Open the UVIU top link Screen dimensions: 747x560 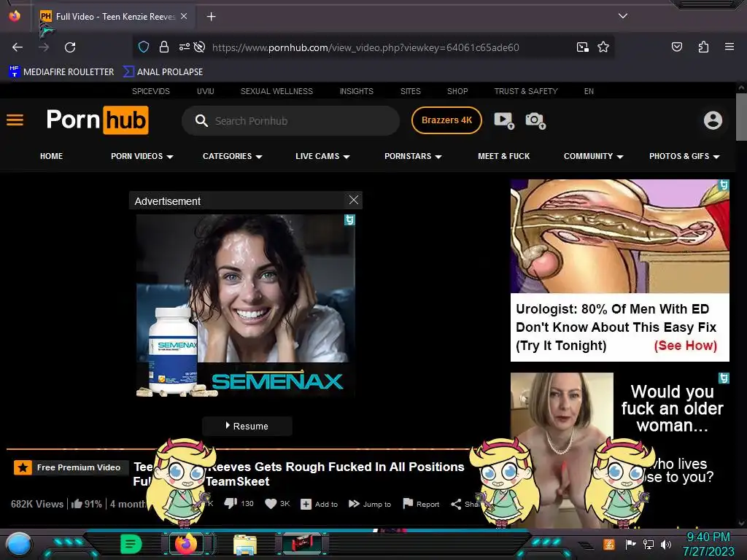[x=205, y=91]
